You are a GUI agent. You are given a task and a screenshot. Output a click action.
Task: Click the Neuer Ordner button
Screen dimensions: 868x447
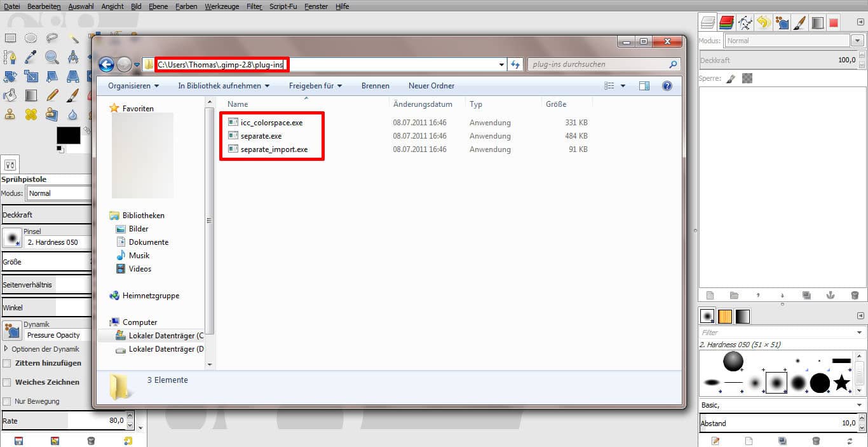tap(431, 86)
